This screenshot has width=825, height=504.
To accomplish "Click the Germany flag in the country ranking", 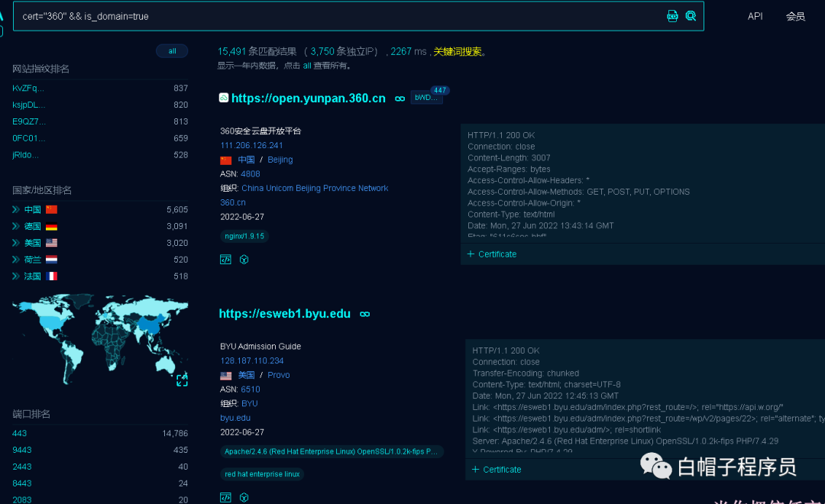I will (52, 226).
